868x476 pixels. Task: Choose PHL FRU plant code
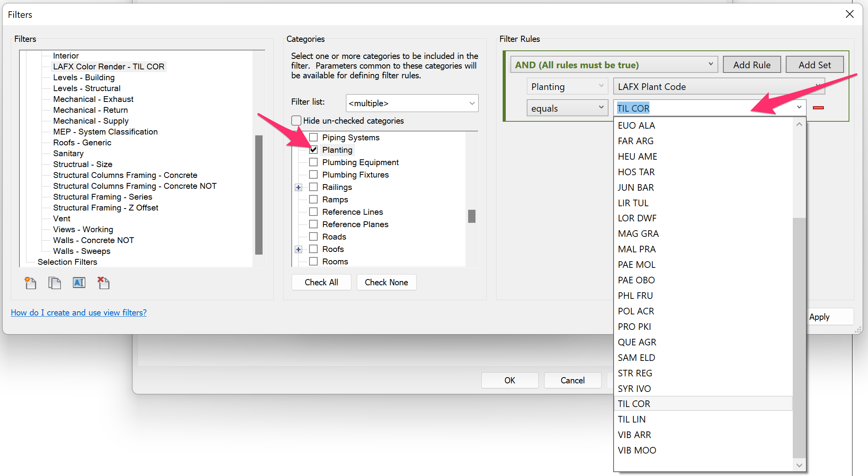(703, 296)
